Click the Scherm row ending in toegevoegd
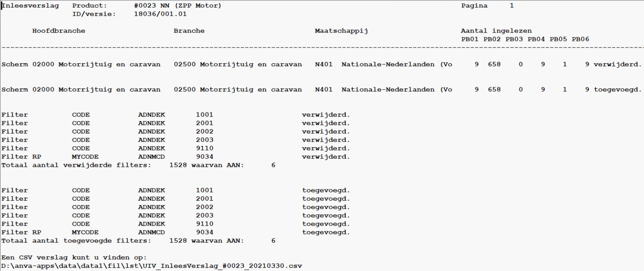This screenshot has height=271, width=644. (322, 90)
